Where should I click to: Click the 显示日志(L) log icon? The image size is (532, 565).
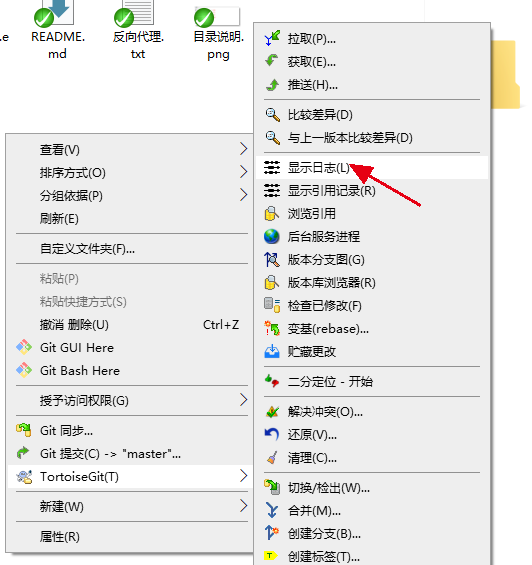(272, 168)
